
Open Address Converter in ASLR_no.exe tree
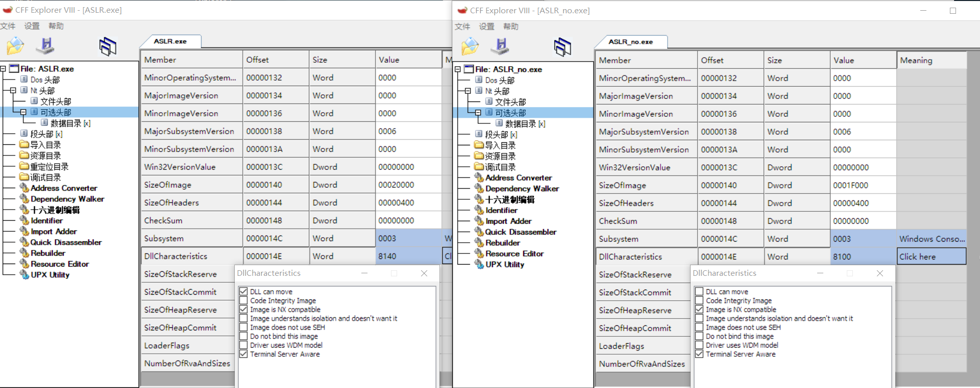(519, 178)
